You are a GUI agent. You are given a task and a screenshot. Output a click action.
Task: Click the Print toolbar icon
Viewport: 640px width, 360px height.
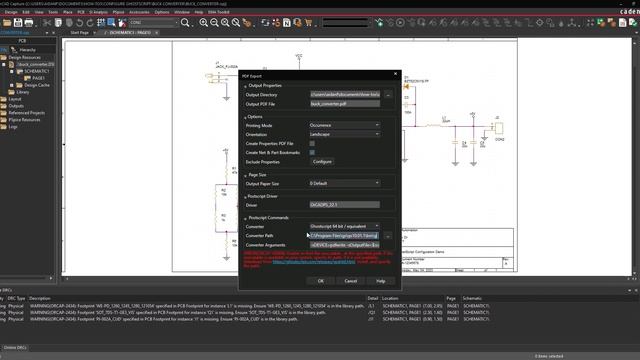(x=29, y=22)
